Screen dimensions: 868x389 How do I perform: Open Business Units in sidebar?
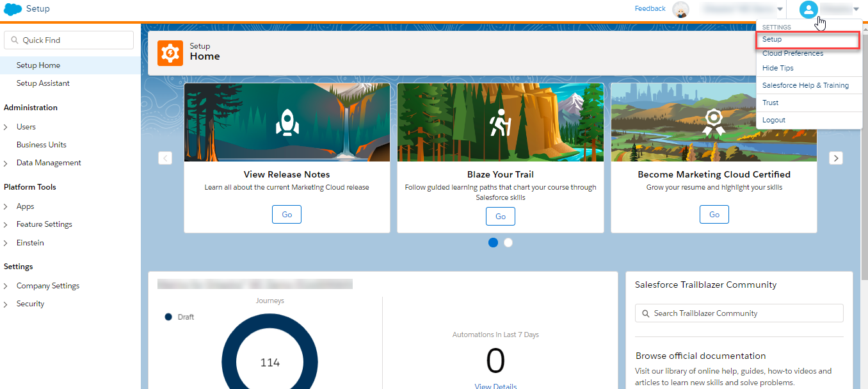[x=41, y=145]
